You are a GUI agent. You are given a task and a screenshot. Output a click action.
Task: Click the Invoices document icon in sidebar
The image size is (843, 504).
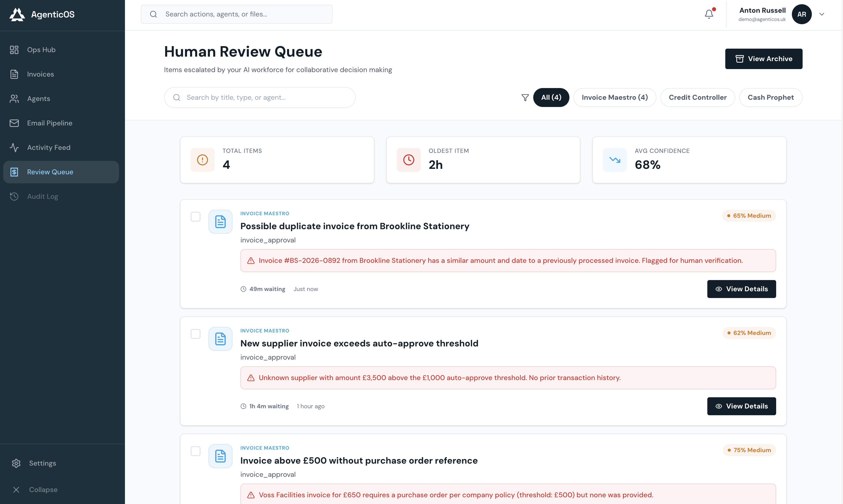tap(14, 74)
